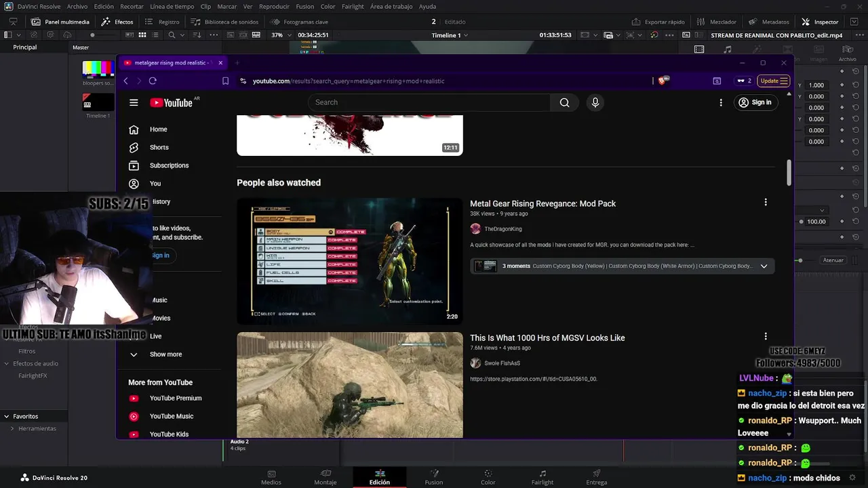This screenshot has width=868, height=488.
Task: Open the Audio note icon tab in Inspector
Action: pyautogui.click(x=728, y=49)
